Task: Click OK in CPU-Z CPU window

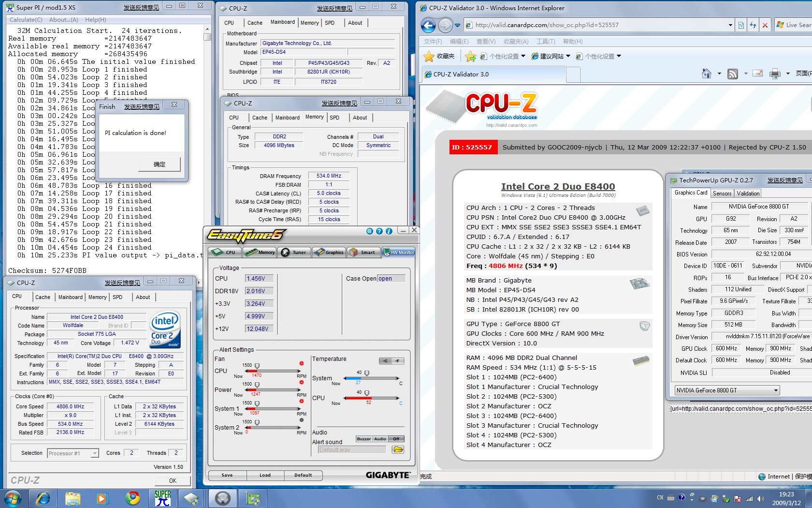Action: pyautogui.click(x=173, y=480)
